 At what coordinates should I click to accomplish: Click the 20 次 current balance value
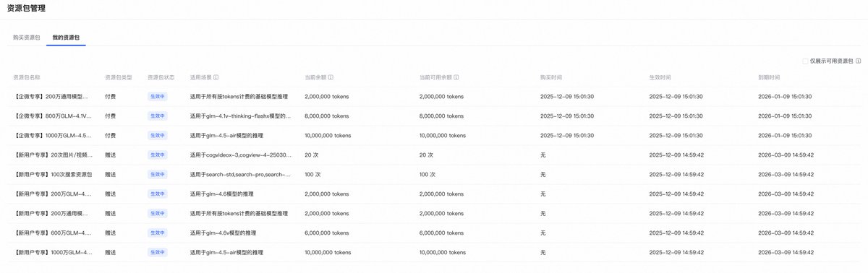(x=312, y=155)
